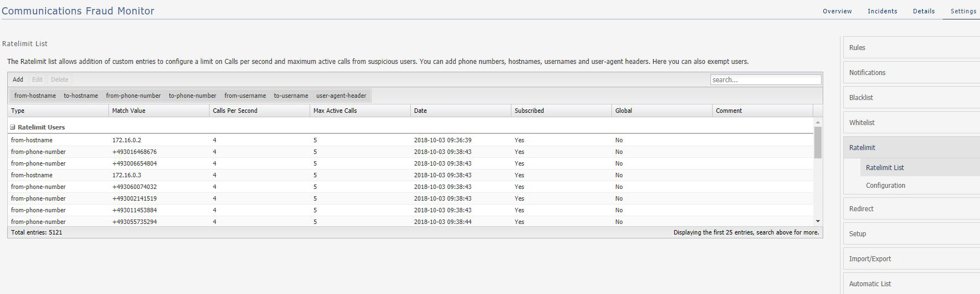Collapse the Ratelimit Users group
This screenshot has width=980, height=294.
click(x=13, y=127)
